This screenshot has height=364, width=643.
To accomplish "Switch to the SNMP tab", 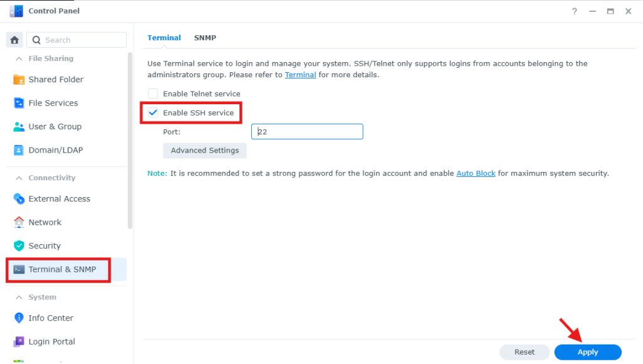I will click(205, 38).
